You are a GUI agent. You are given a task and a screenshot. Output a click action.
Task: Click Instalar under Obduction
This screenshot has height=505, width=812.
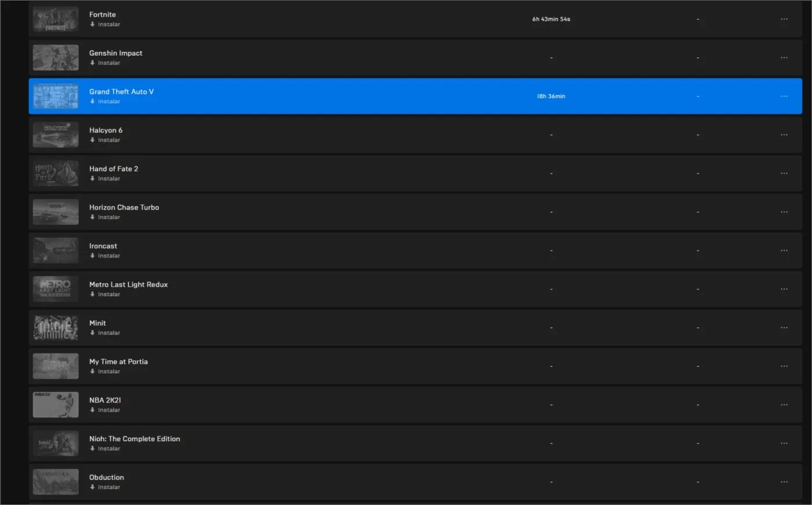click(x=105, y=488)
